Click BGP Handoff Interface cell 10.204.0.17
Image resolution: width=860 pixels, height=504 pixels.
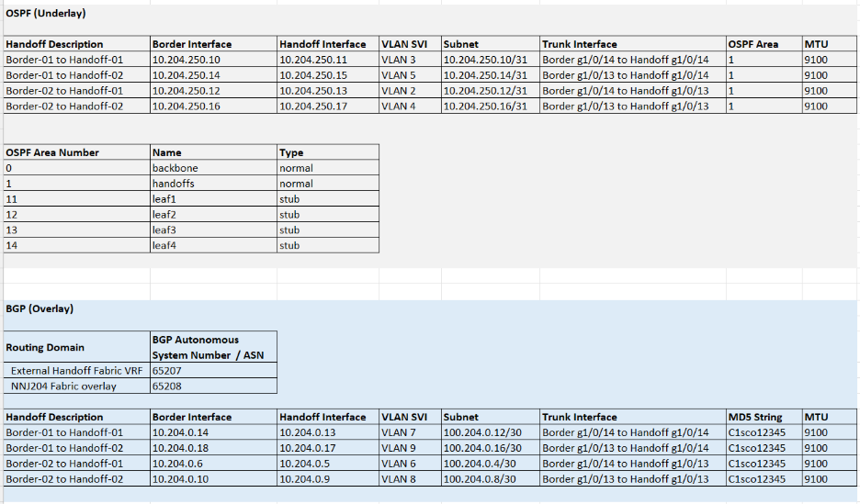[x=328, y=448]
